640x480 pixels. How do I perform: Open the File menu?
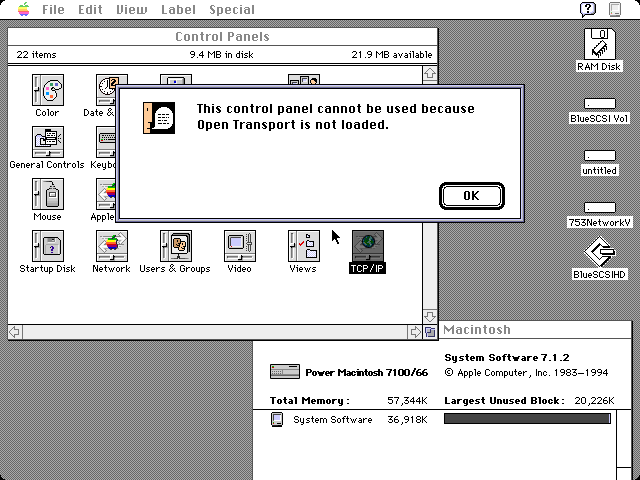pos(53,9)
